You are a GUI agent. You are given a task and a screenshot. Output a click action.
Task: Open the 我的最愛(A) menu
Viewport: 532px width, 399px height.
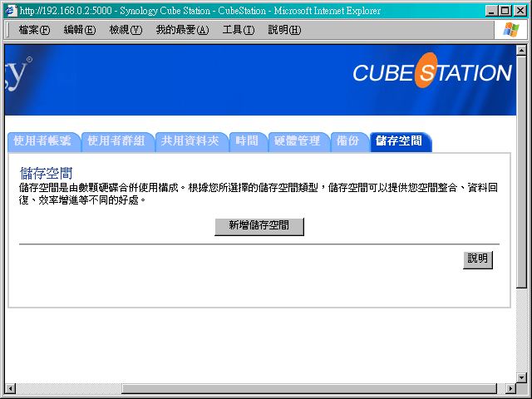[x=182, y=30]
